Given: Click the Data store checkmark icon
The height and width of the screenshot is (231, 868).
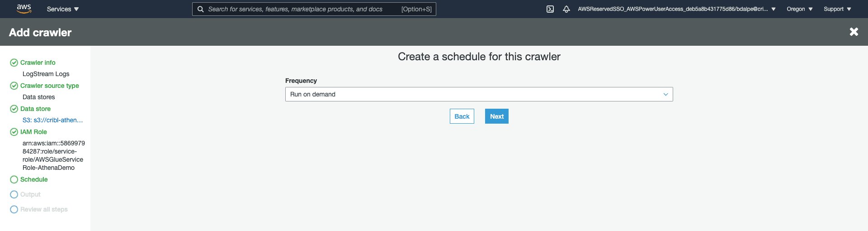Looking at the screenshot, I should (x=14, y=109).
